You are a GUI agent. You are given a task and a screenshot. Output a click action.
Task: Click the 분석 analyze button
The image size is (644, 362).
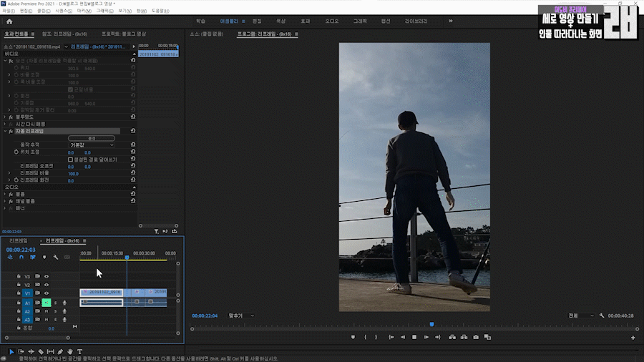click(x=91, y=138)
